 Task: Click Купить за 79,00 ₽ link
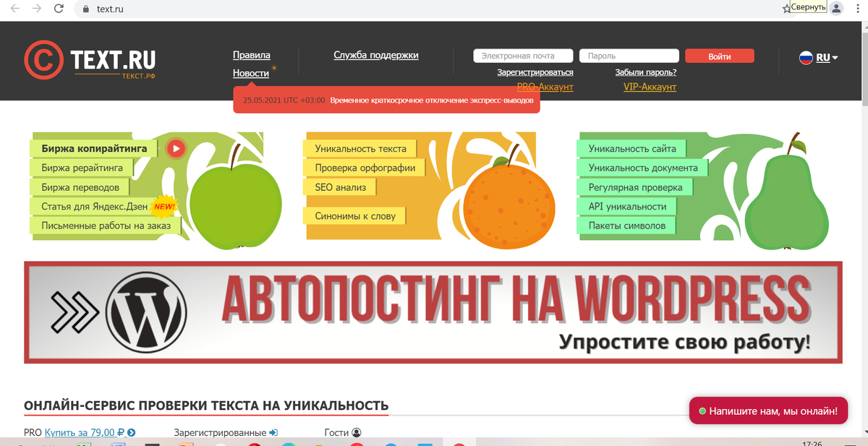85,432
